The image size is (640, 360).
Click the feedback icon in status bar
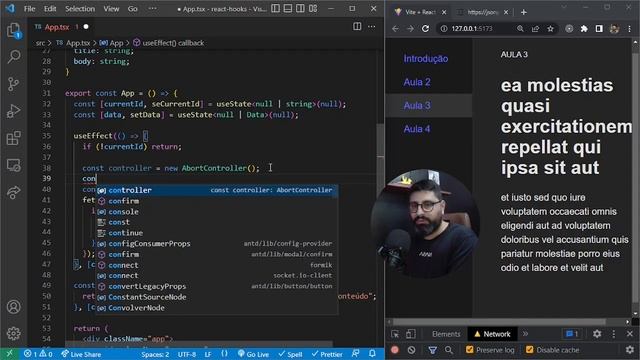coord(356,354)
